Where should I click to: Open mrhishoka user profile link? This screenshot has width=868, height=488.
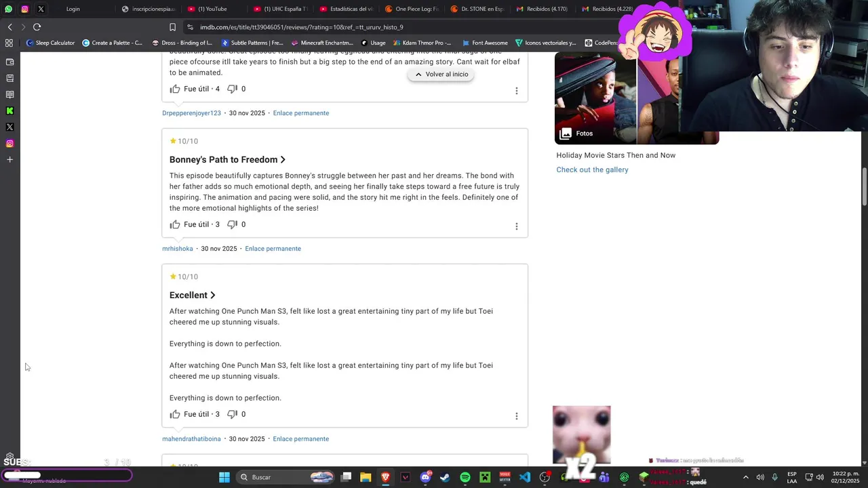178,249
